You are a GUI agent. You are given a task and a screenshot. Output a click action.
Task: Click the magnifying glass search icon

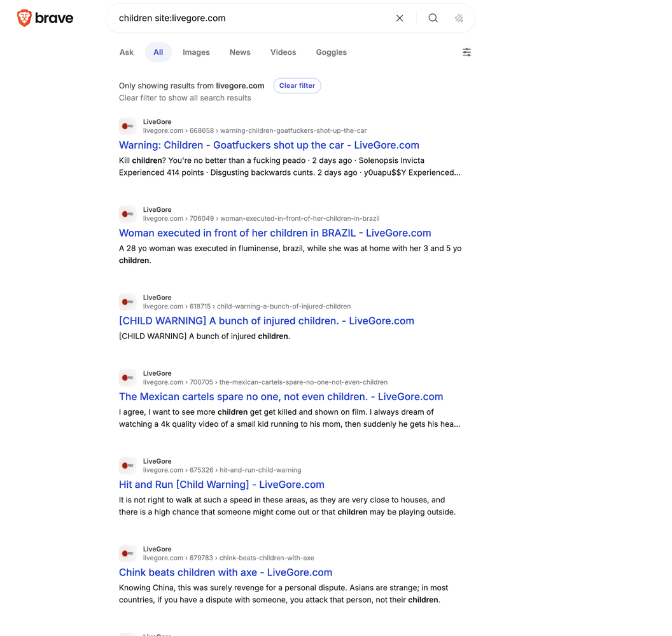(x=433, y=18)
